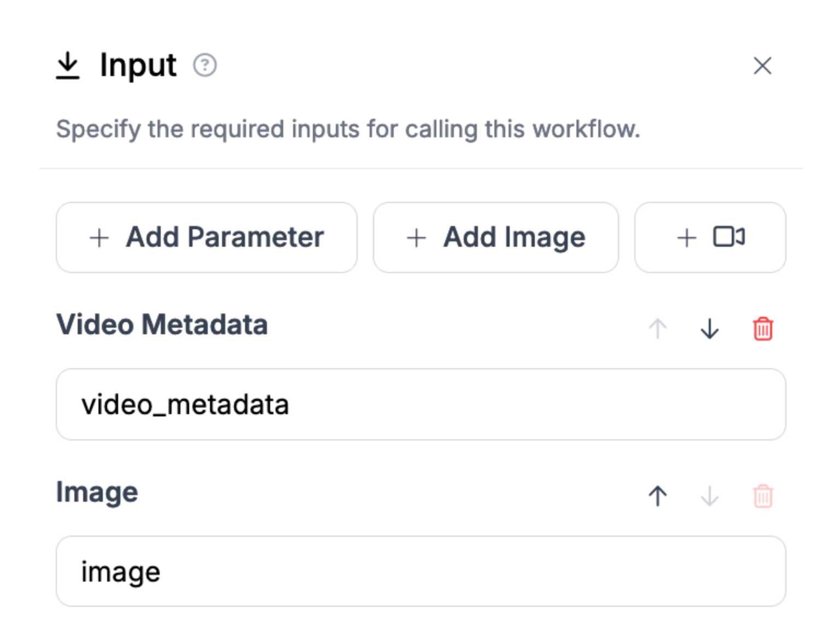The height and width of the screenshot is (627, 840).
Task: Click the Input panel heading
Action: coord(138,66)
